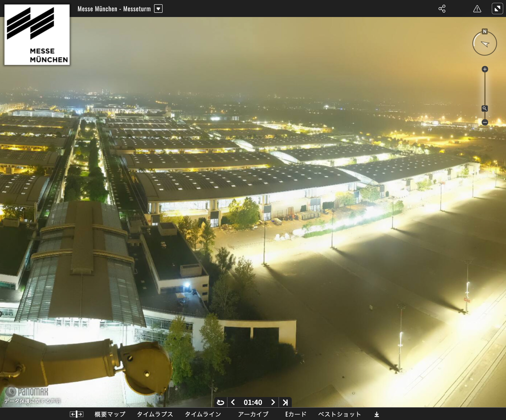Open the 概要マップ overview map

click(110, 414)
